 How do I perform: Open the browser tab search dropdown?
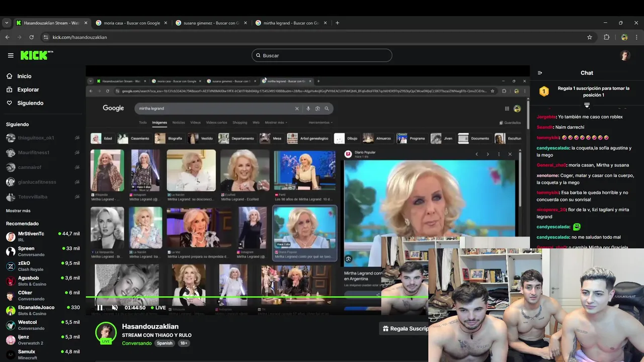[x=7, y=23]
